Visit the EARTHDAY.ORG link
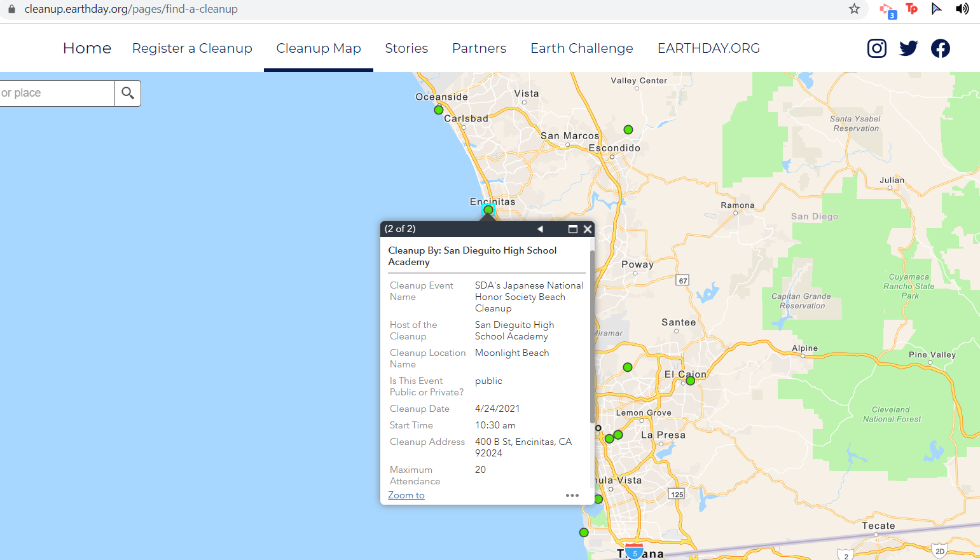 coord(708,48)
